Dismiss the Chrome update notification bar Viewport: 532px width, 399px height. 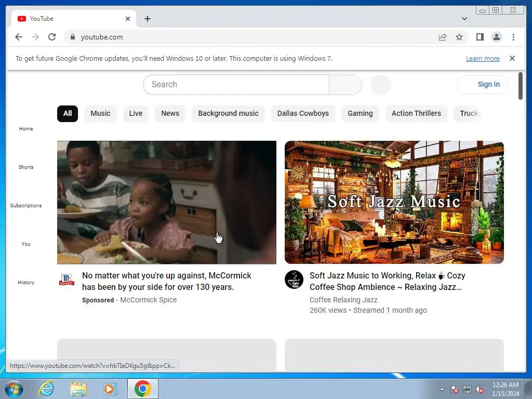[x=512, y=58]
